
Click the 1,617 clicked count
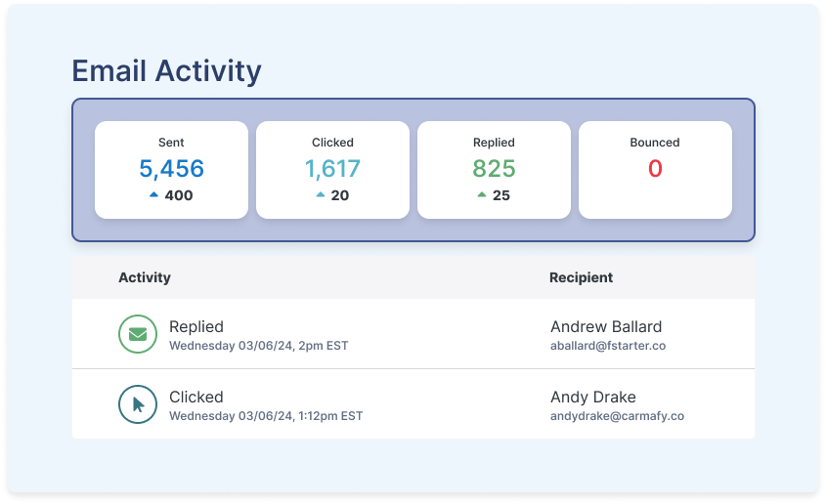tap(332, 168)
